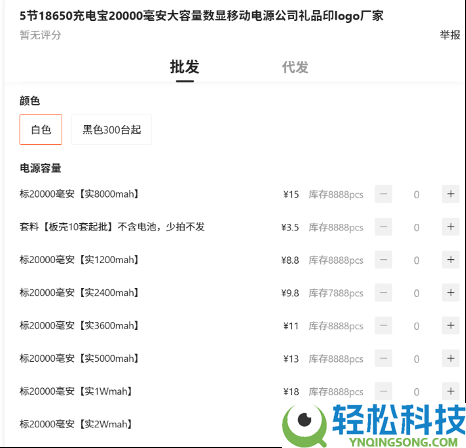Screen dimensions: 466x448
Task: Click 标20000毫安【实5000mah】 label
Action: [x=79, y=358]
